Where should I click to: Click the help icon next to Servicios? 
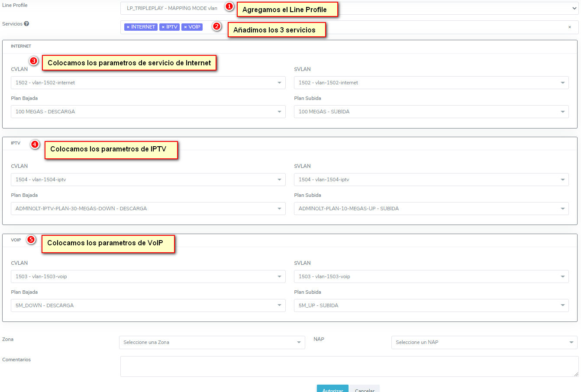26,24
